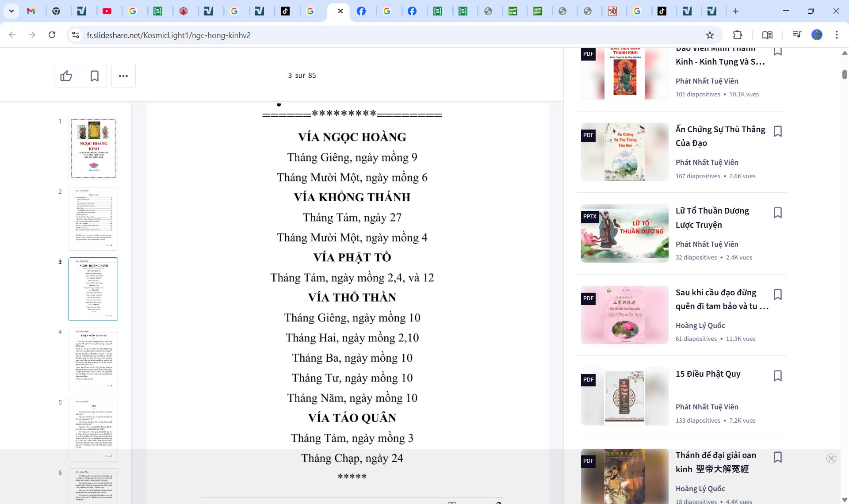Bookmark 'Lữ Tổ Thuần Dương Lược Truyện'
This screenshot has height=504, width=849.
[777, 213]
